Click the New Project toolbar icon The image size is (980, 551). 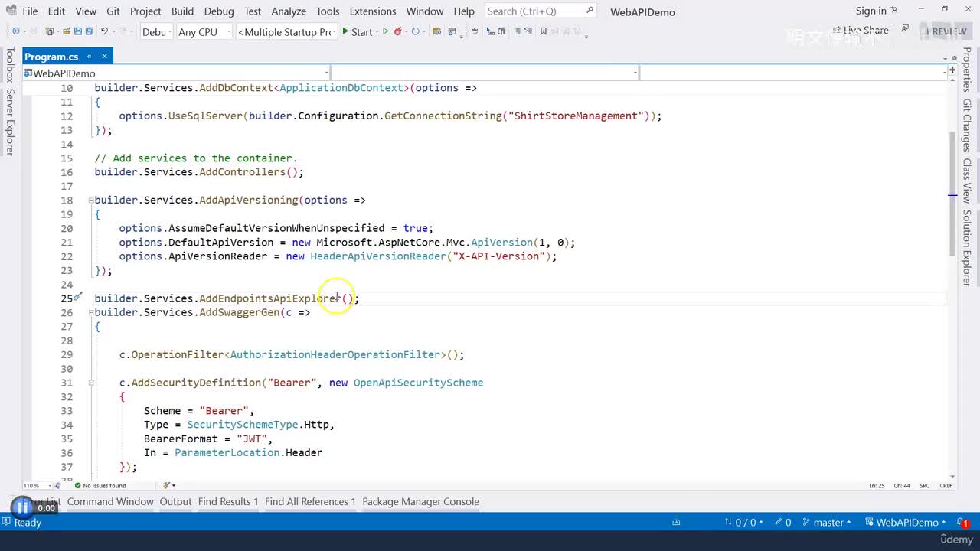click(x=51, y=31)
